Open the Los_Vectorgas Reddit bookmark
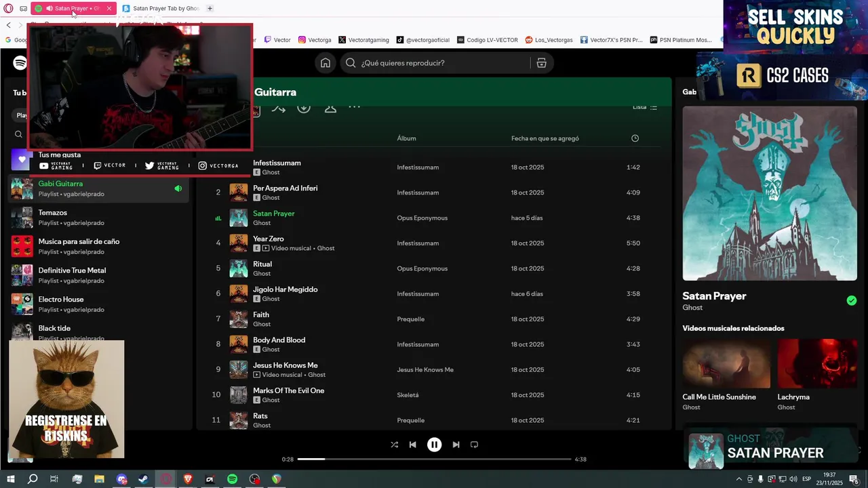The width and height of the screenshot is (868, 488). pos(549,40)
